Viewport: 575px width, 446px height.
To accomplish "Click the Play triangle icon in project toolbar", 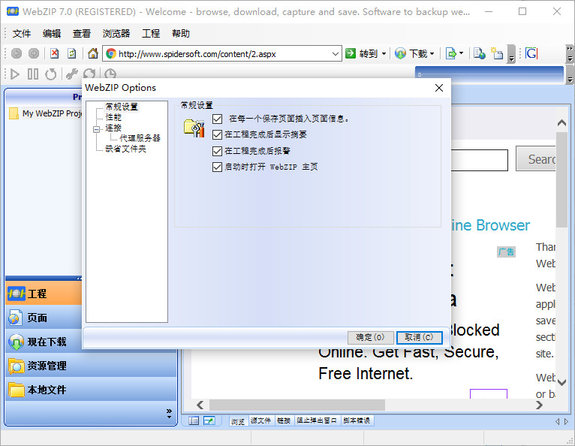I will [x=15, y=74].
